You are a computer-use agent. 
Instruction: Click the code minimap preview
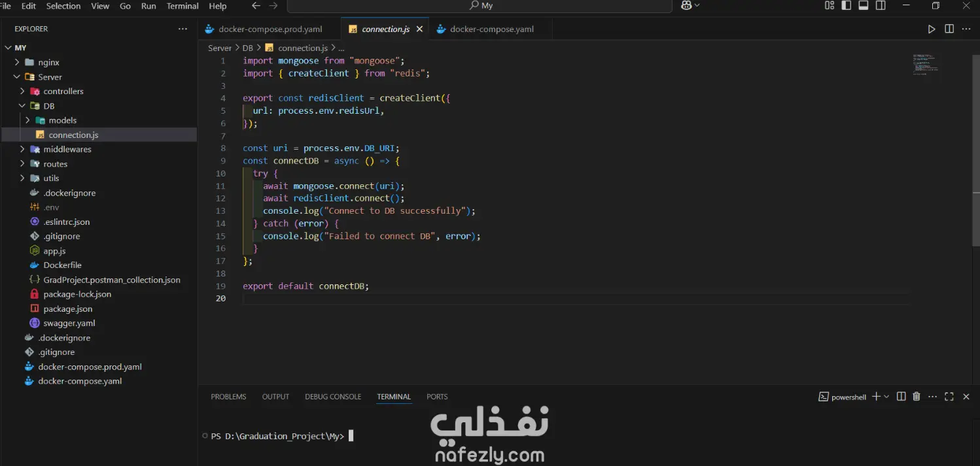click(926, 64)
